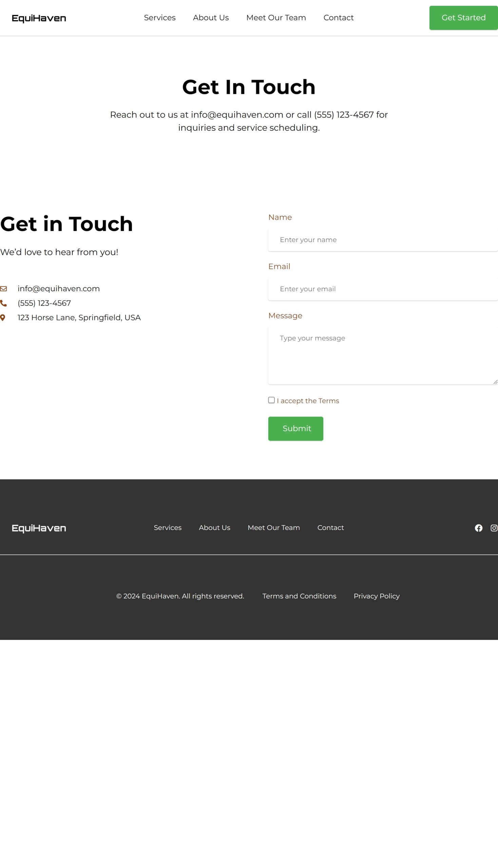Follow the footer Contact link
The height and width of the screenshot is (868, 498).
[x=330, y=528]
